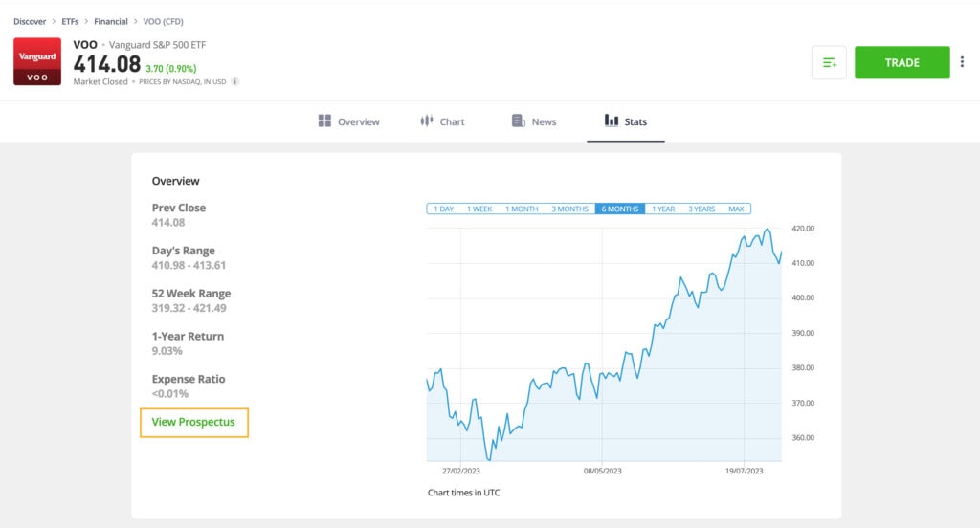Select the 1 WEEK chart range
980x528 pixels.
coord(479,209)
